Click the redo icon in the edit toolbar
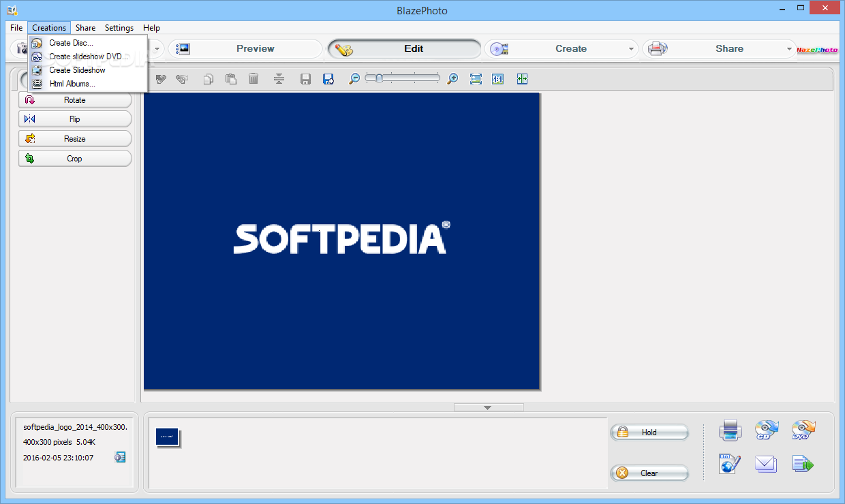This screenshot has width=845, height=504. [181, 79]
